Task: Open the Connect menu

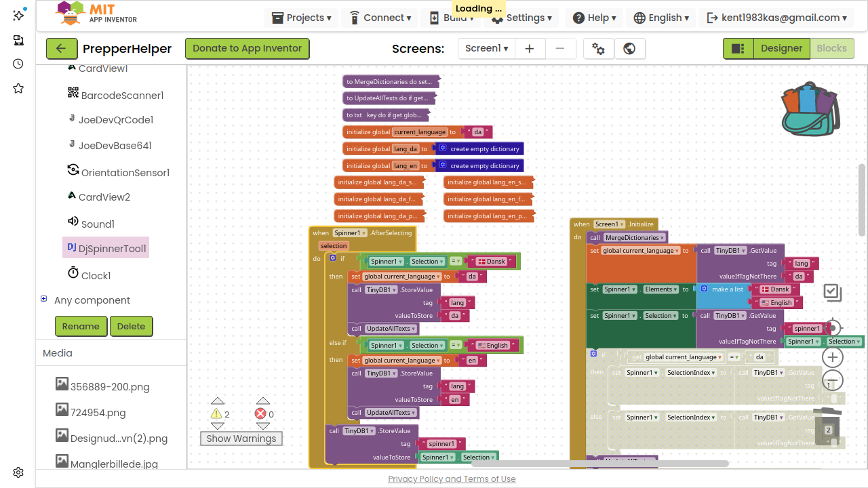Action: (380, 18)
